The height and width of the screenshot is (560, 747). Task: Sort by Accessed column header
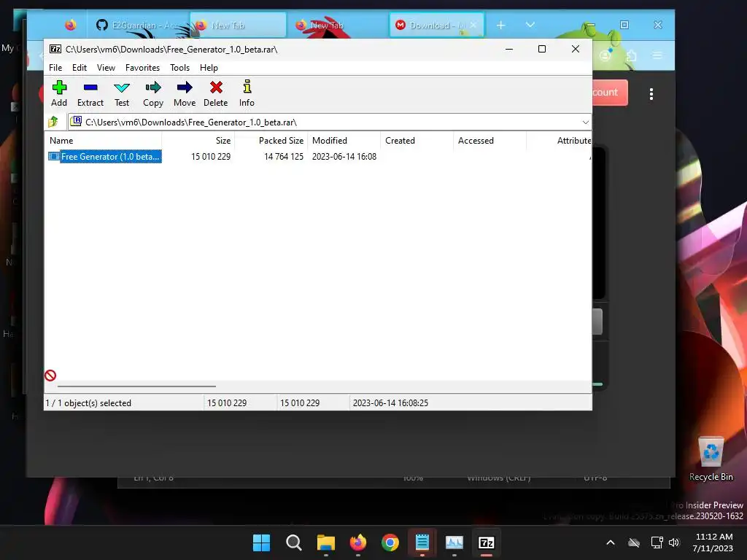click(489, 141)
